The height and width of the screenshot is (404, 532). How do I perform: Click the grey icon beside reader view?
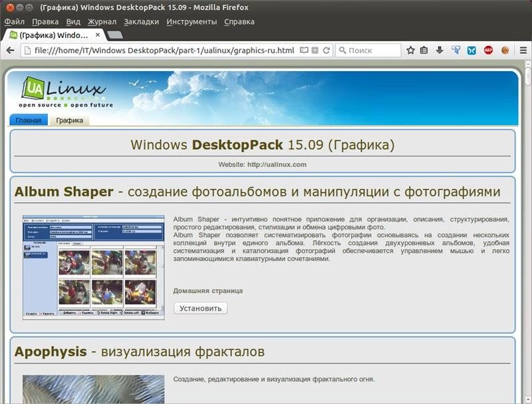(x=315, y=51)
